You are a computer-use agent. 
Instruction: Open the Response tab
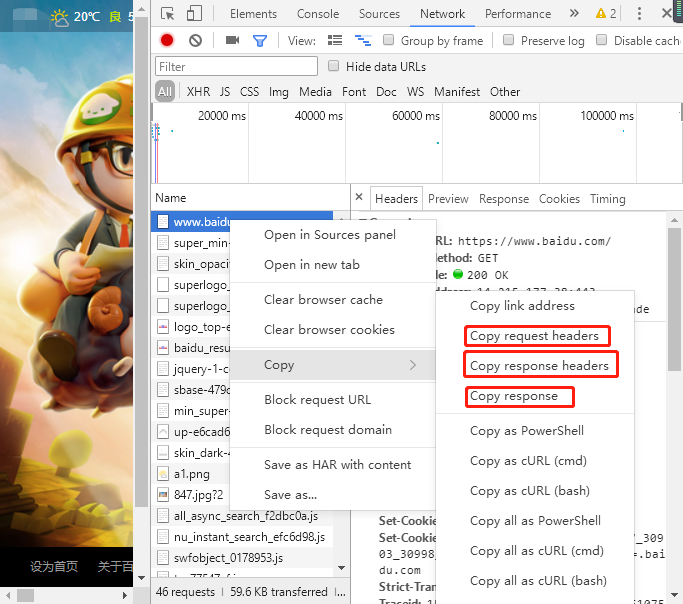pos(504,199)
